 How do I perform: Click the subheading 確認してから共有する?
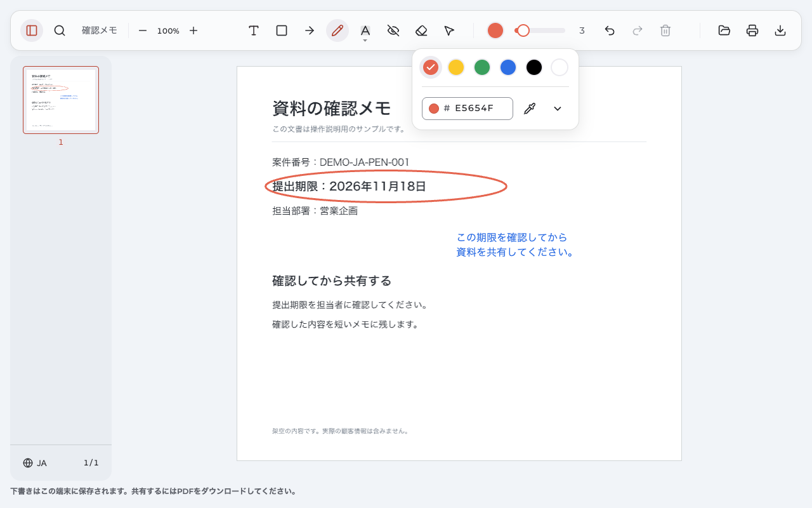tap(332, 281)
